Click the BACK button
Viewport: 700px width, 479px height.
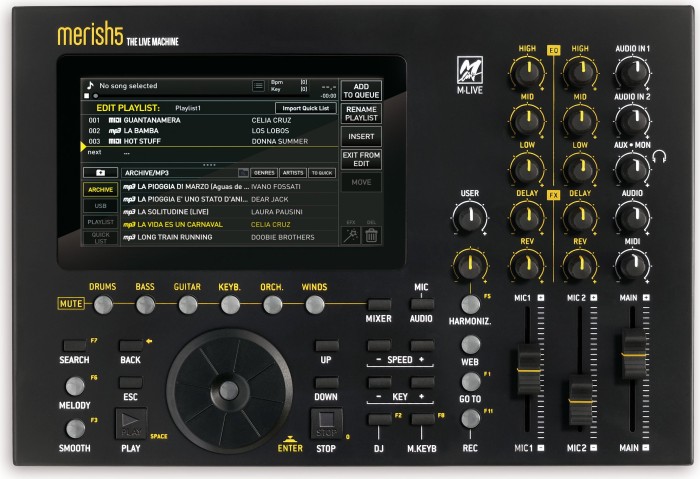pyautogui.click(x=131, y=345)
